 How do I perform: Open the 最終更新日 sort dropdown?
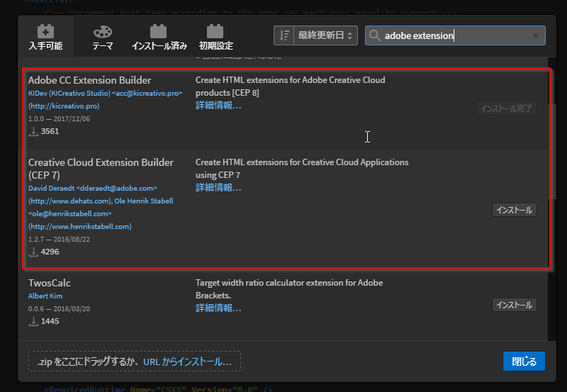[x=325, y=35]
